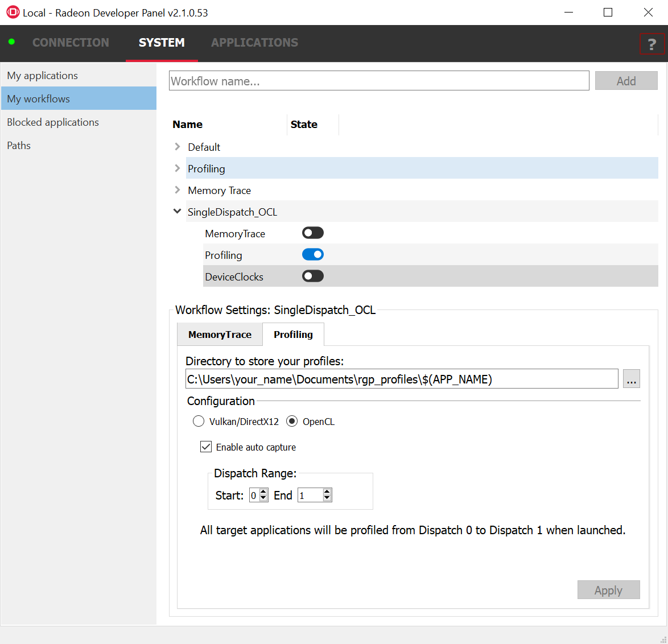668x644 pixels.
Task: Open Blocked applications in sidebar
Action: point(53,122)
